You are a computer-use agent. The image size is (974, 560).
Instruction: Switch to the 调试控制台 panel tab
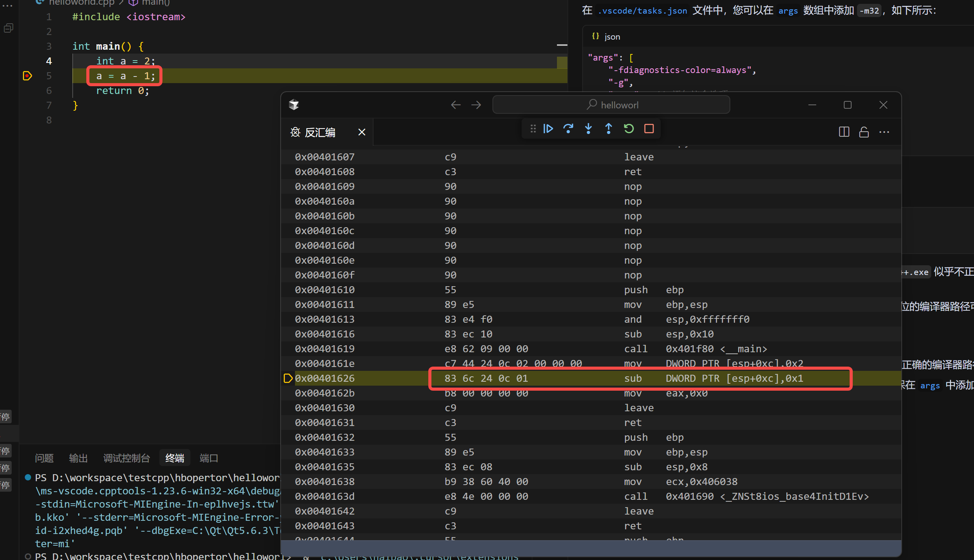pos(126,458)
